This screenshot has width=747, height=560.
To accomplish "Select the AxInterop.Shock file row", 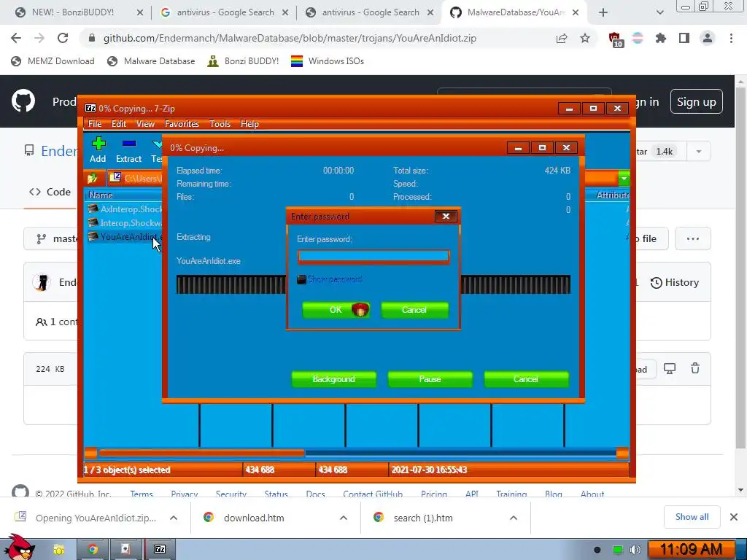I will coord(124,209).
